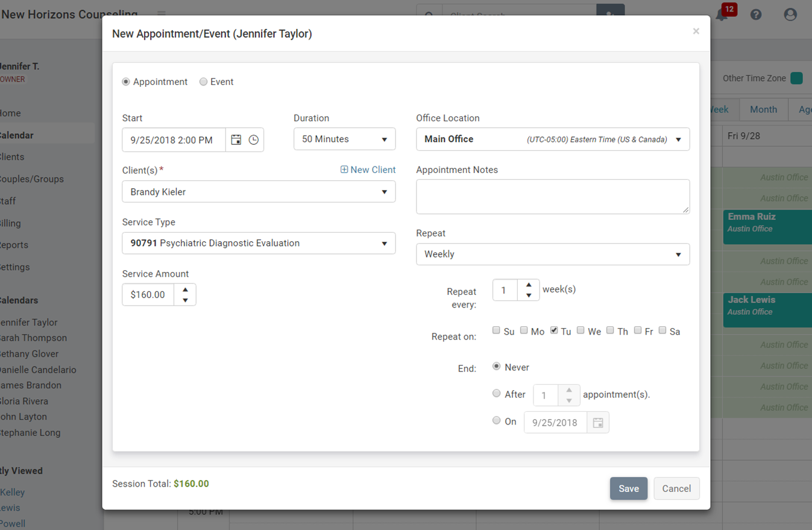Add a New Client
This screenshot has height=530, width=812.
(x=367, y=169)
